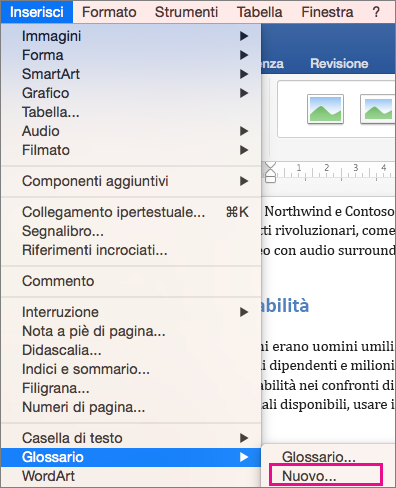The width and height of the screenshot is (396, 488).
Task: Choose Tabella... from Inserisci menu
Action: tap(131, 112)
